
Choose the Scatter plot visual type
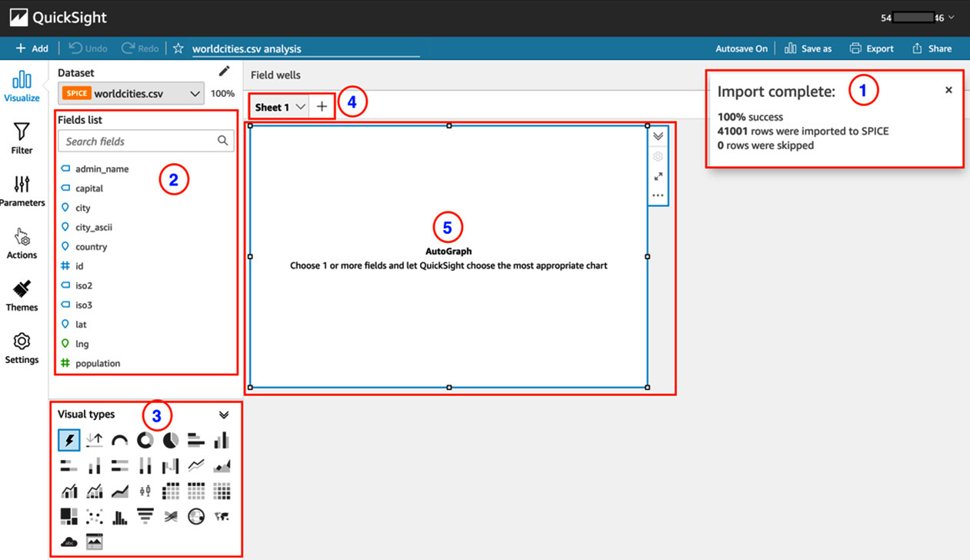(95, 516)
